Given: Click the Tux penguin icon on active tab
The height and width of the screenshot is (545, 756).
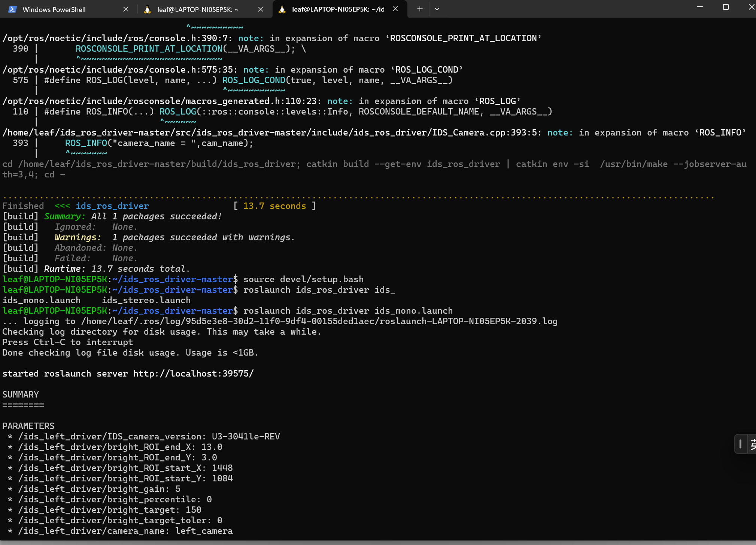Looking at the screenshot, I should tap(282, 9).
